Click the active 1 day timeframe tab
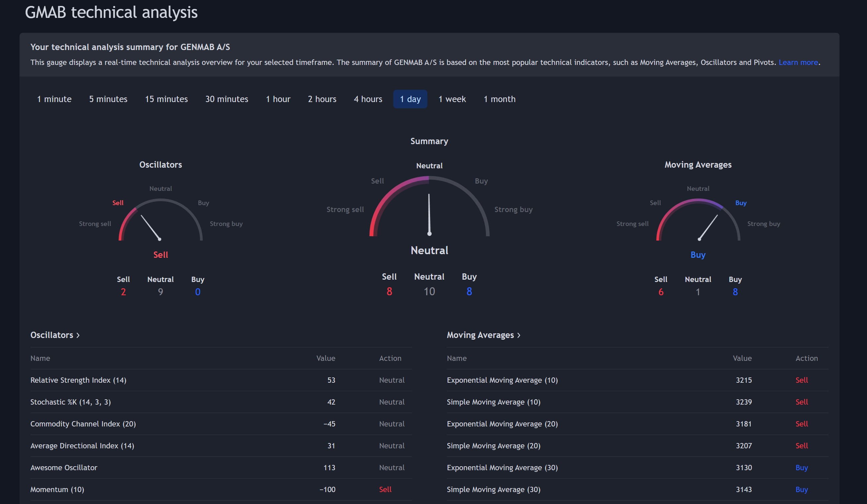Image resolution: width=867 pixels, height=504 pixels. (x=410, y=99)
